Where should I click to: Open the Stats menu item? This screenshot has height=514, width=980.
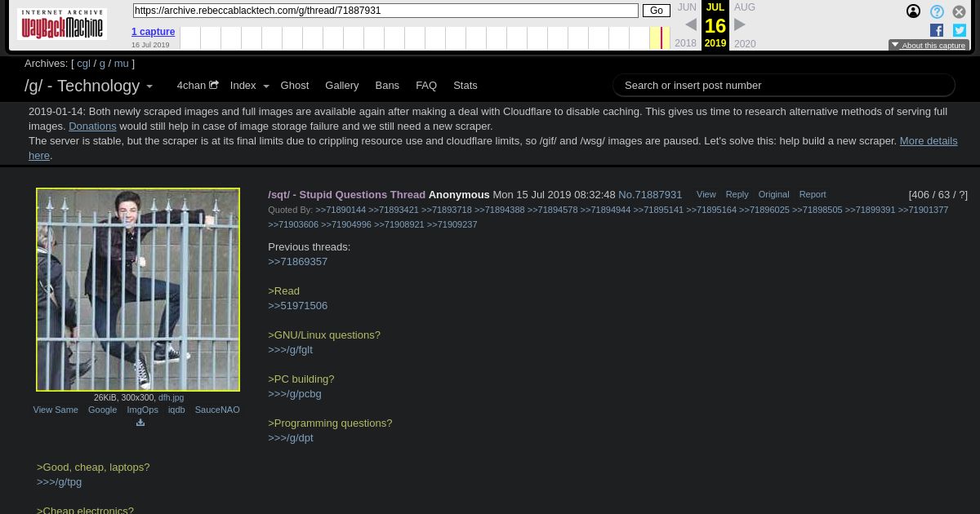coord(465,85)
